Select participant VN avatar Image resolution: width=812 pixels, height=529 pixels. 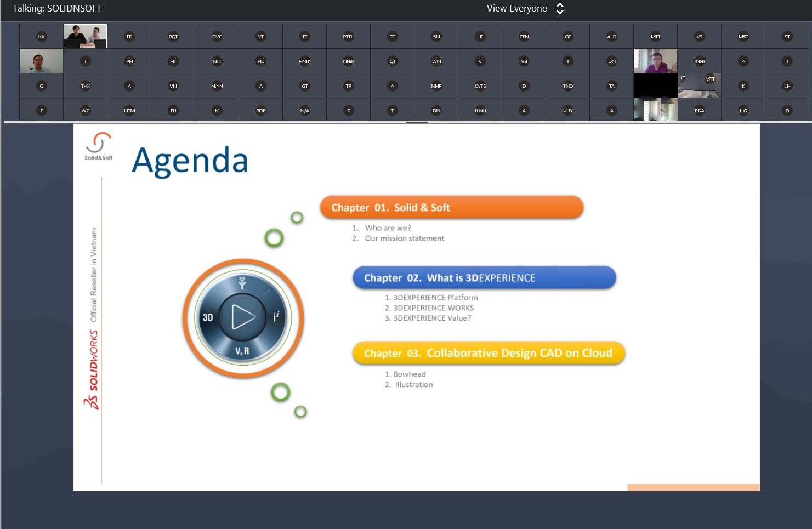click(x=173, y=86)
